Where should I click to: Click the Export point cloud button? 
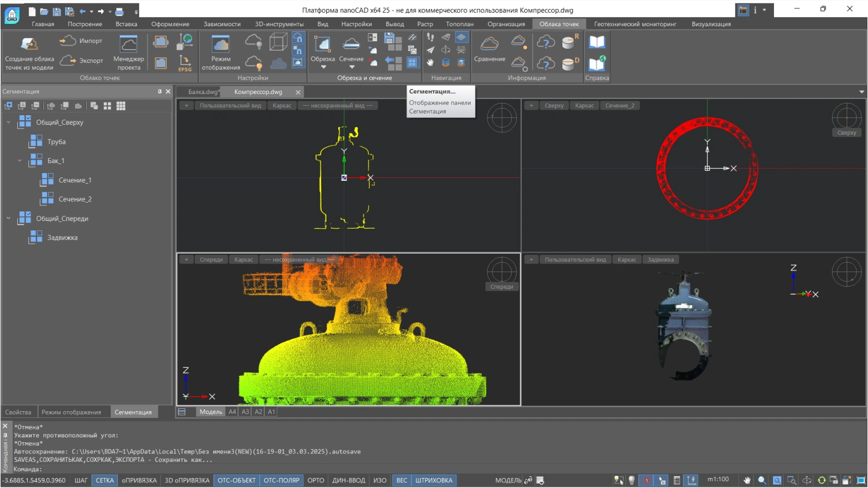pyautogui.click(x=81, y=60)
